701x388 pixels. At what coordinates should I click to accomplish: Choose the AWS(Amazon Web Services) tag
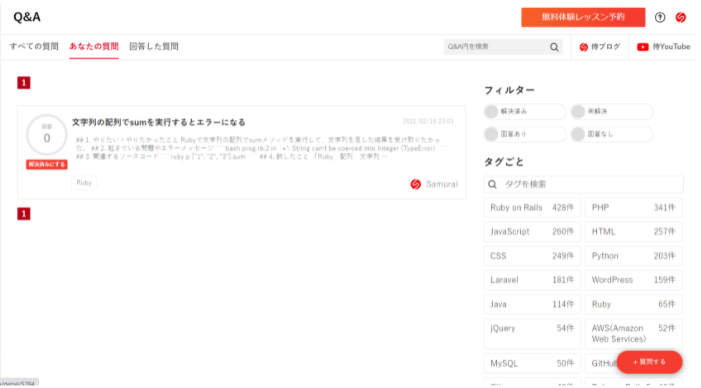click(633, 334)
